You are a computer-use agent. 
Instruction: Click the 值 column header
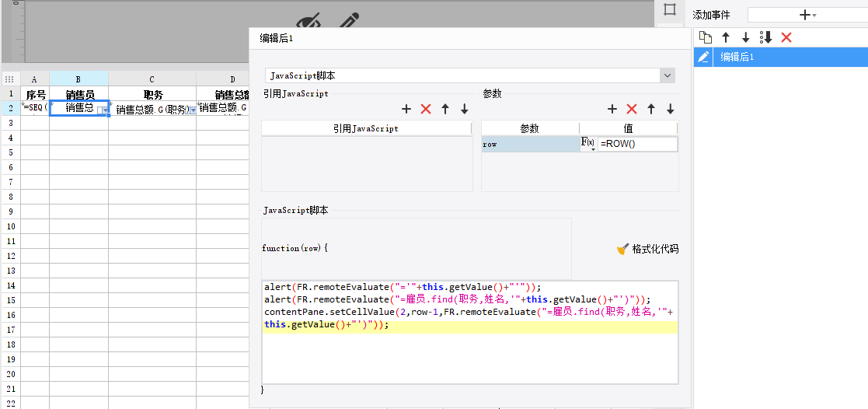click(x=629, y=128)
